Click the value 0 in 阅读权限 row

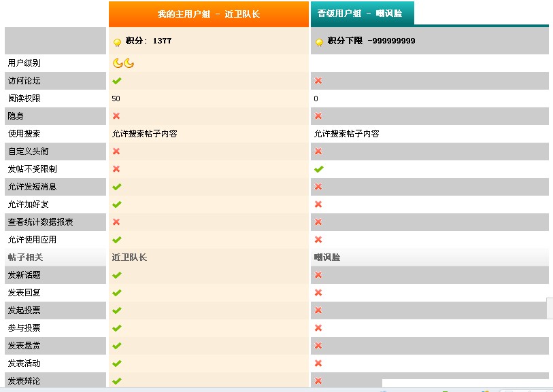coord(316,99)
